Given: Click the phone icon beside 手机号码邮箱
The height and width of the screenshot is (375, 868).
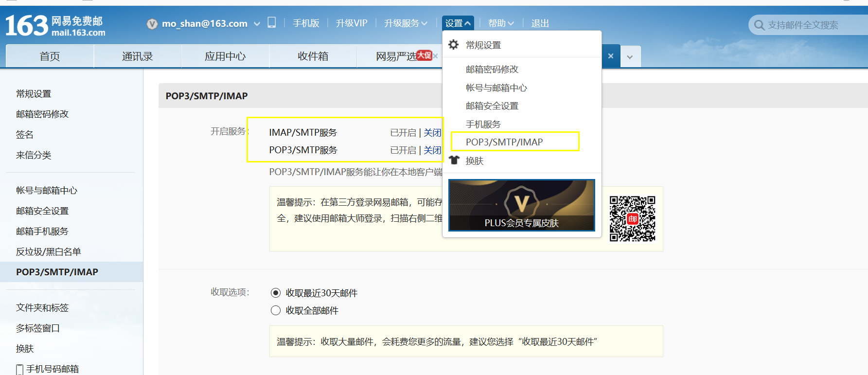Looking at the screenshot, I should pyautogui.click(x=19, y=369).
